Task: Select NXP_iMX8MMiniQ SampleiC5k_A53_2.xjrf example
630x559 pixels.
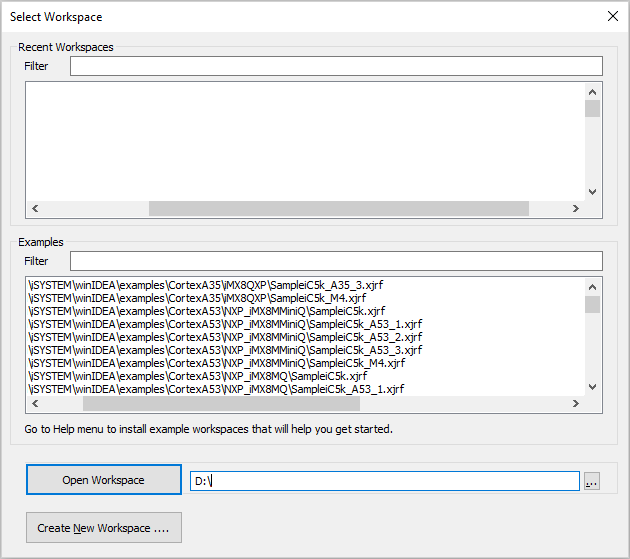Action: click(225, 337)
